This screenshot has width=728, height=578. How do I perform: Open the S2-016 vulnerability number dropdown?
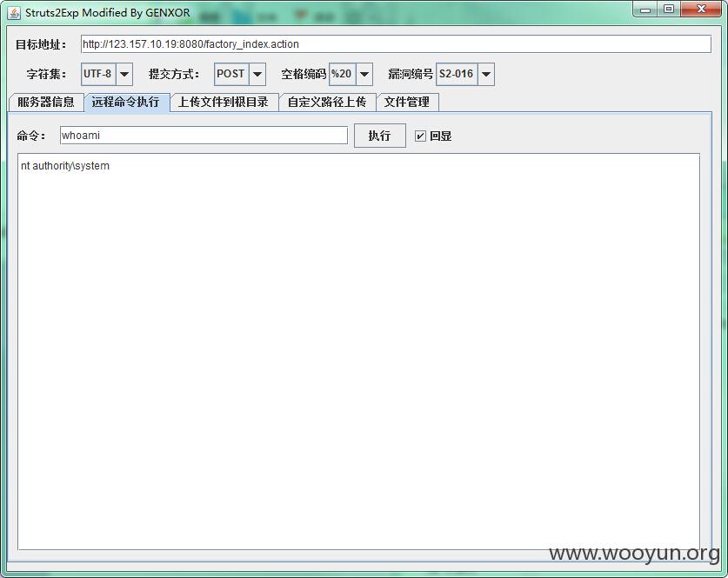coord(485,74)
